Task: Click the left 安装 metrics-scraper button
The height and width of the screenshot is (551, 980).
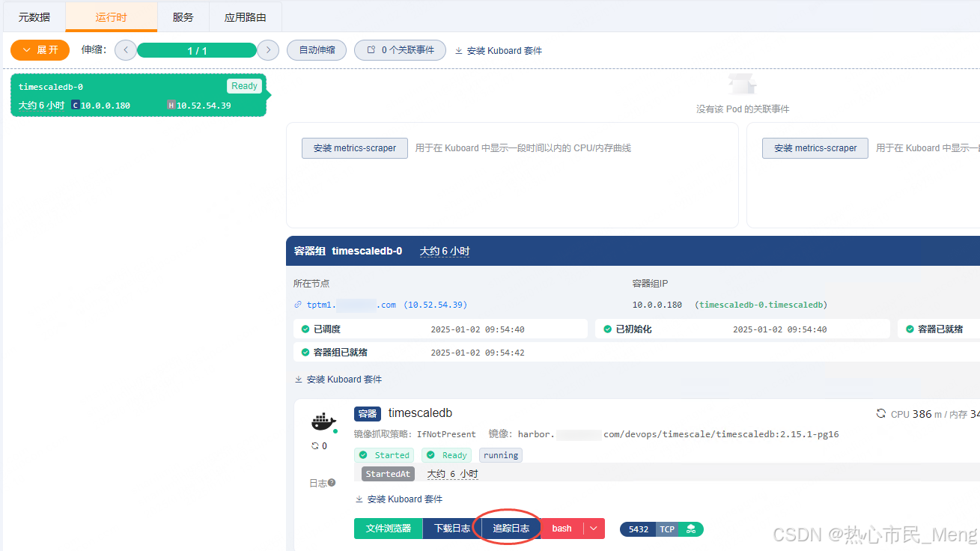Action: pos(355,148)
